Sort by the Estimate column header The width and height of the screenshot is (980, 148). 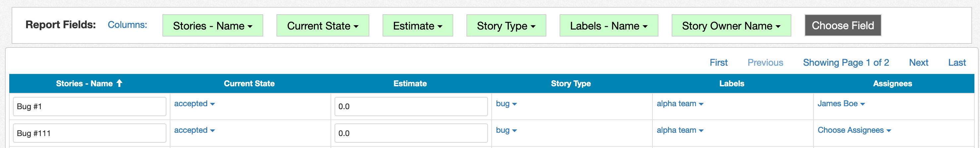pos(410,84)
